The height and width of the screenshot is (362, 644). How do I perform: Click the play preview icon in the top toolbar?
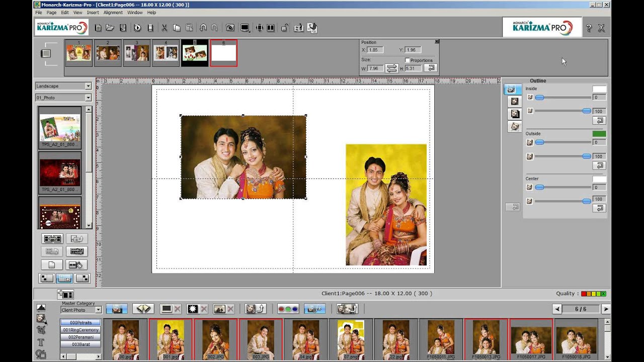(137, 28)
